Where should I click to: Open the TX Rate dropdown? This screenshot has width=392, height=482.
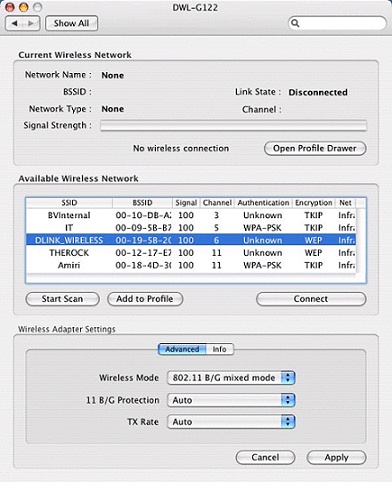click(x=231, y=422)
